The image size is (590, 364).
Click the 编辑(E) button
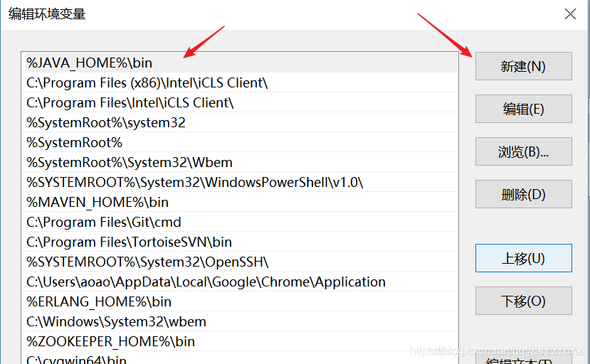[x=523, y=109]
